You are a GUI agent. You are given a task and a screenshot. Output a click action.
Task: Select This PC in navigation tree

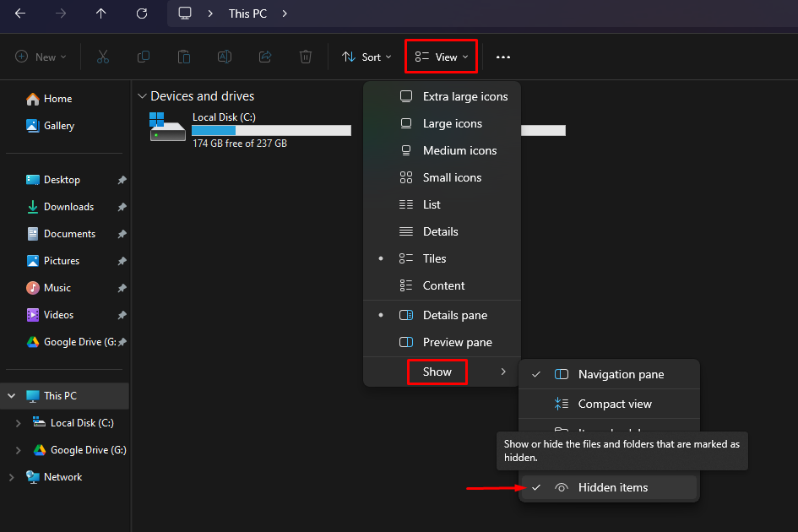point(65,395)
